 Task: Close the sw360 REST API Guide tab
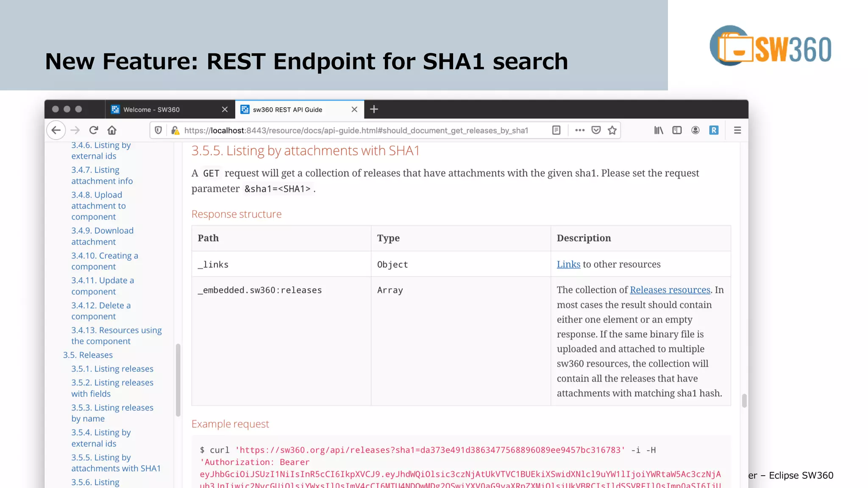point(354,109)
